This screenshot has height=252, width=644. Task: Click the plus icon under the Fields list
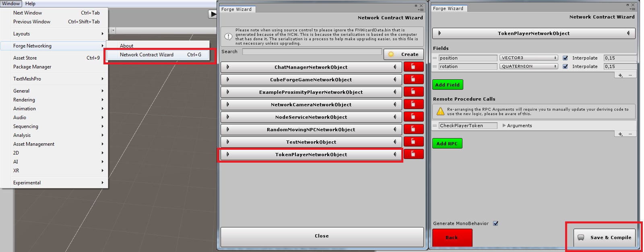(x=620, y=75)
